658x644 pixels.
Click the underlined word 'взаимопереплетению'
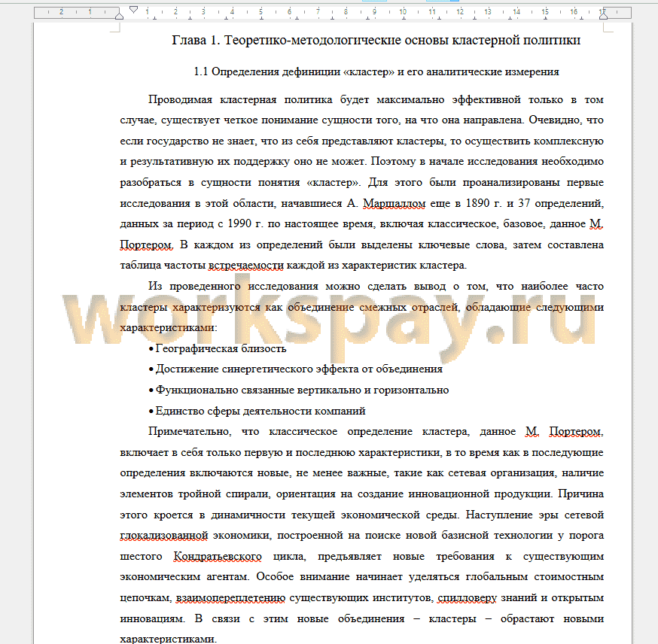coord(231,598)
